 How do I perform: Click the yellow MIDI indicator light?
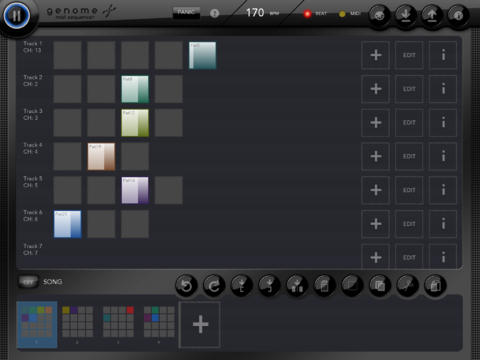coord(342,14)
